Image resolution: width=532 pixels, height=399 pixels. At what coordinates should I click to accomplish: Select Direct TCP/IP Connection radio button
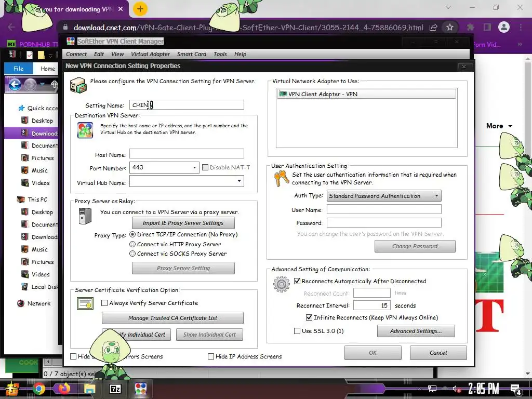point(132,234)
